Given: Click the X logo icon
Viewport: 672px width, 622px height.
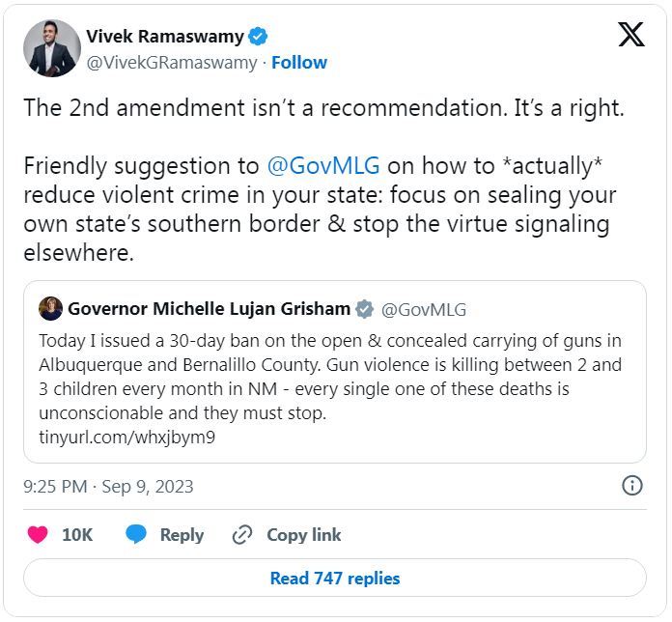Looking at the screenshot, I should tap(630, 36).
